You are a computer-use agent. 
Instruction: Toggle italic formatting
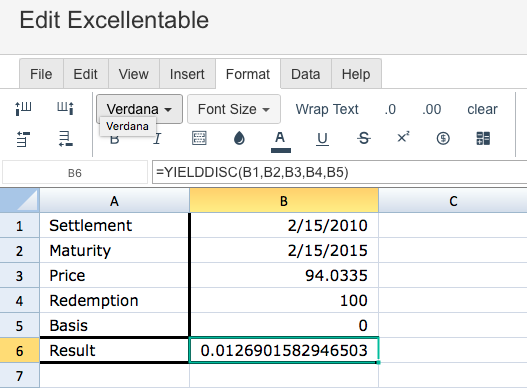(157, 139)
